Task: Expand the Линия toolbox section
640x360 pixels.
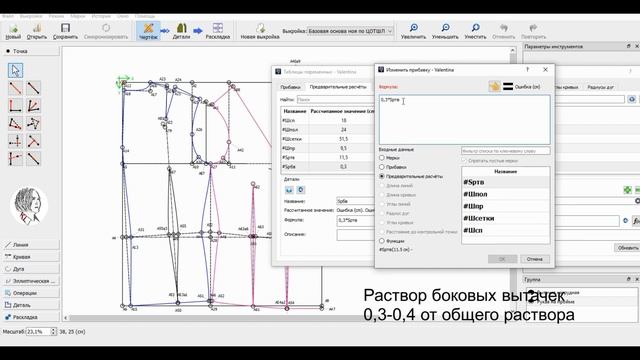Action: coord(31,245)
